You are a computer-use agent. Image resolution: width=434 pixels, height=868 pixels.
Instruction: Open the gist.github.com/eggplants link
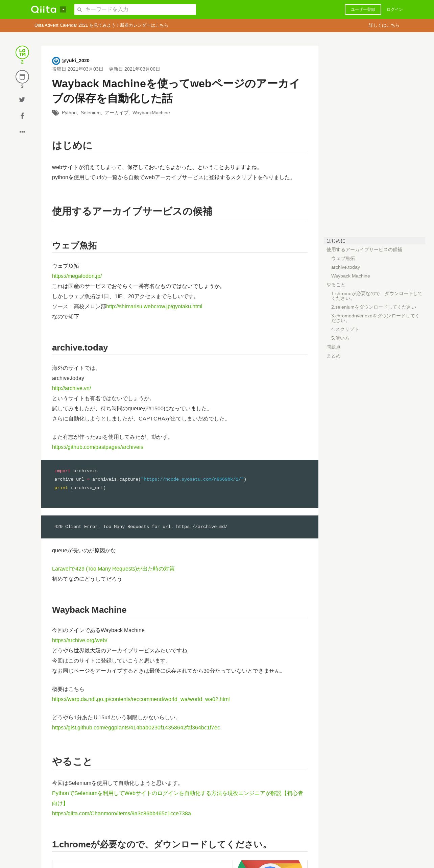pyautogui.click(x=136, y=727)
